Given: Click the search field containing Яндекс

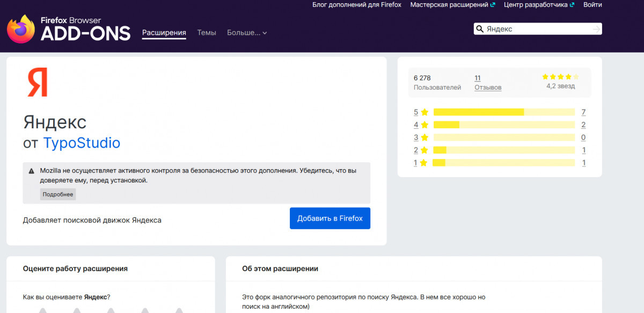Looking at the screenshot, I should pyautogui.click(x=537, y=29).
